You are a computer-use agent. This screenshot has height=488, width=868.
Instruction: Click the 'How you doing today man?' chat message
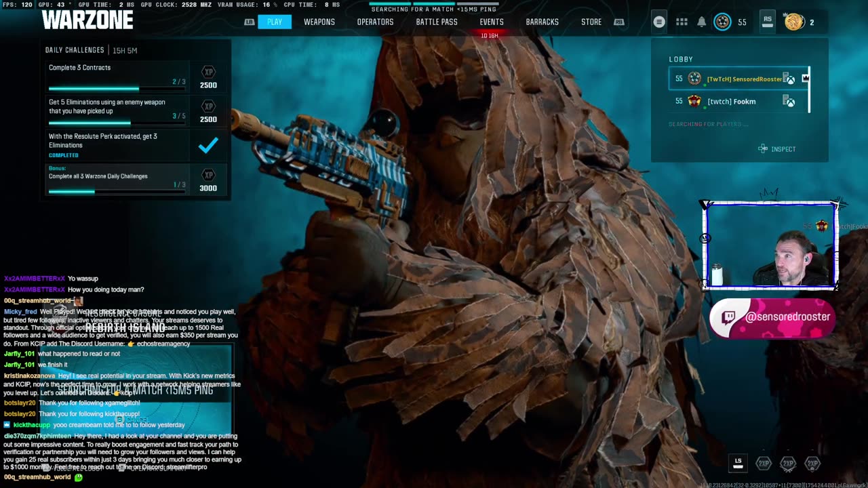[106, 289]
